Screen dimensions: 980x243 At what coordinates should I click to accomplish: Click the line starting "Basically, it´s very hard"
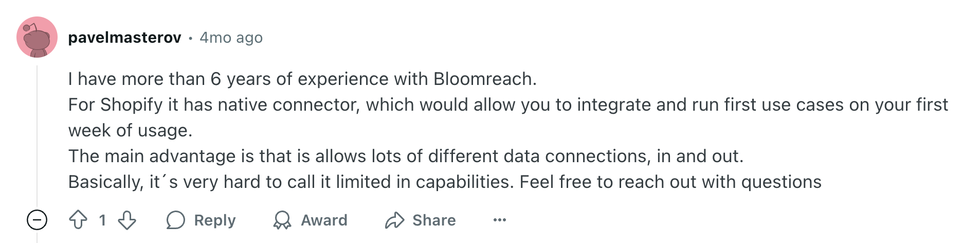(445, 182)
